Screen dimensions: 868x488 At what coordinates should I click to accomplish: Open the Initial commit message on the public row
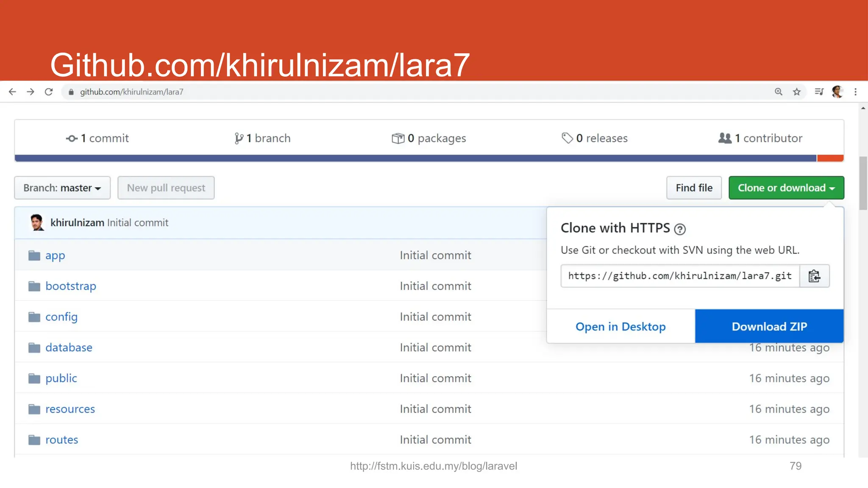[435, 378]
